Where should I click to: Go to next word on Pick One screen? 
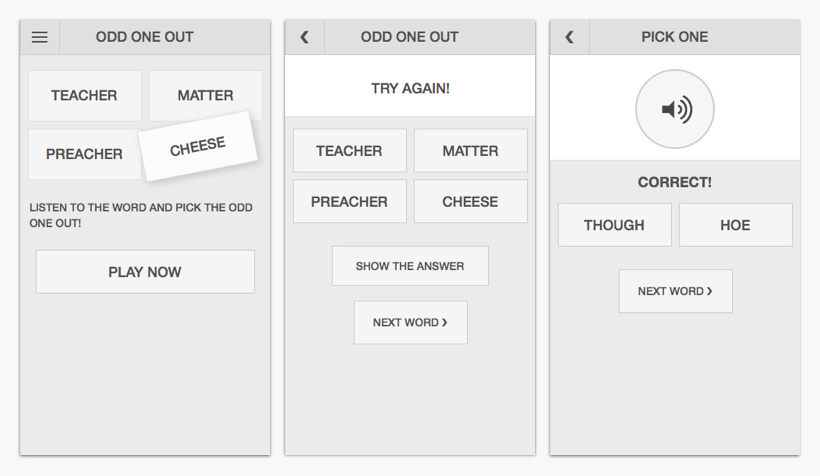point(675,291)
